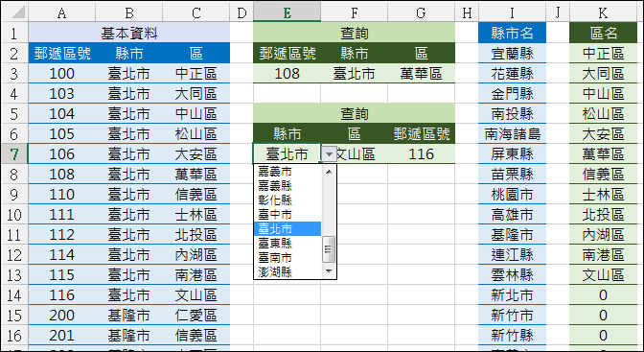Select column B header
This screenshot has width=644, height=352.
click(x=129, y=12)
